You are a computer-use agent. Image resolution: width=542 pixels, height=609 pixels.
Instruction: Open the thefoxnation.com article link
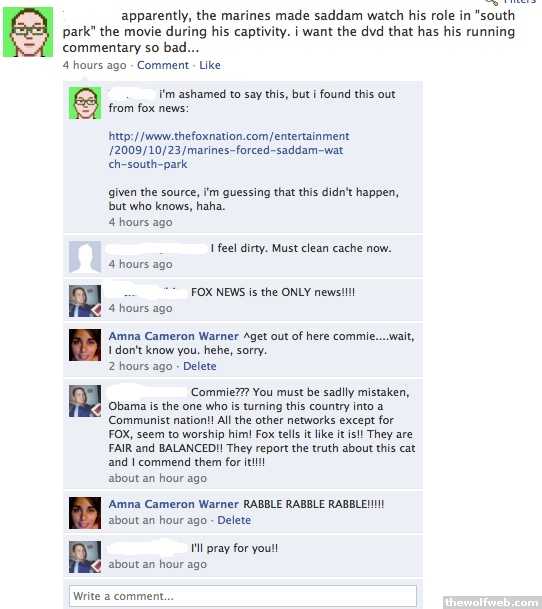pos(228,150)
